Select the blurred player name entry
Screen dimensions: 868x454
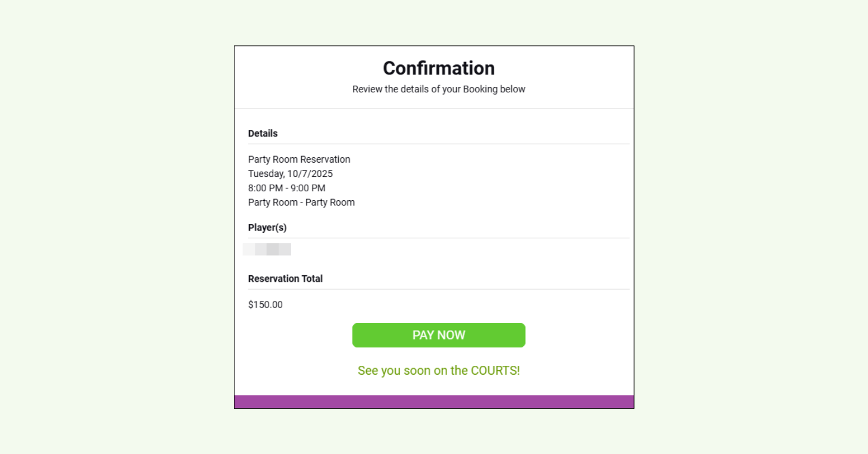click(x=267, y=249)
